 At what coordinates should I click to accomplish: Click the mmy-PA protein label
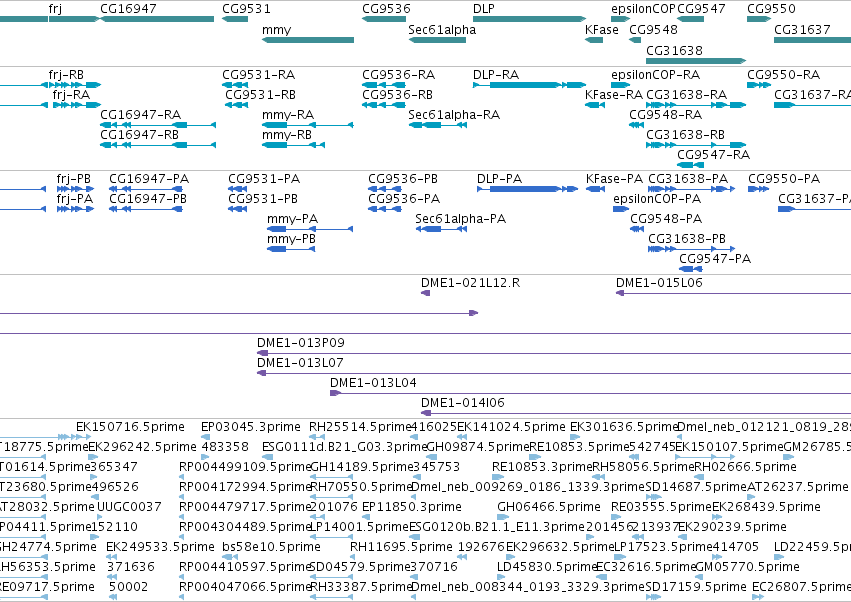(292, 219)
